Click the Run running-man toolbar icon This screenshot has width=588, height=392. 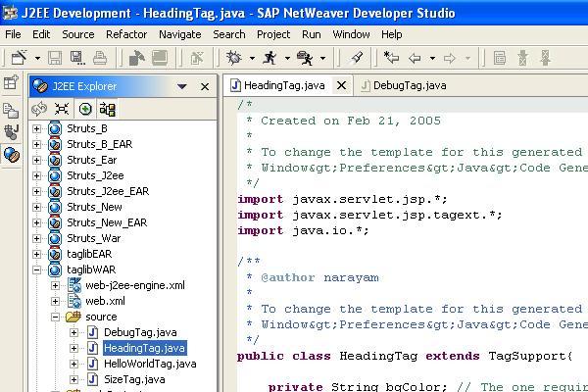pyautogui.click(x=270, y=59)
